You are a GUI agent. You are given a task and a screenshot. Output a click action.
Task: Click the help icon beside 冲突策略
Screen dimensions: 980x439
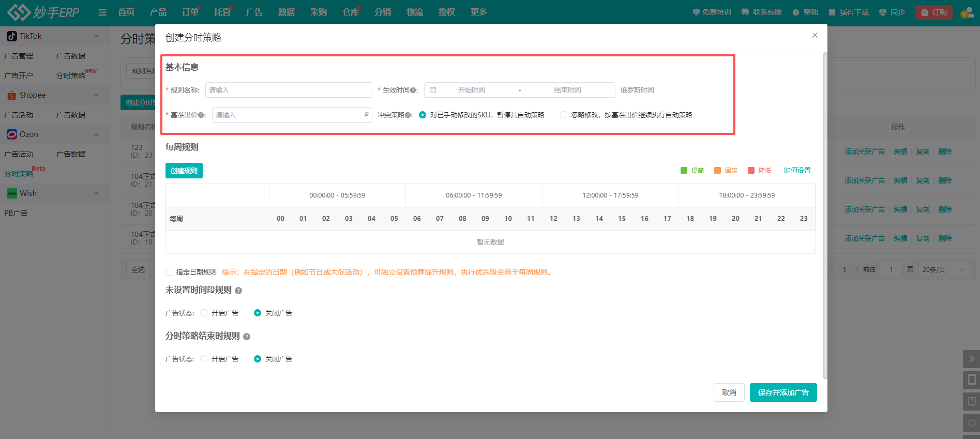click(408, 115)
